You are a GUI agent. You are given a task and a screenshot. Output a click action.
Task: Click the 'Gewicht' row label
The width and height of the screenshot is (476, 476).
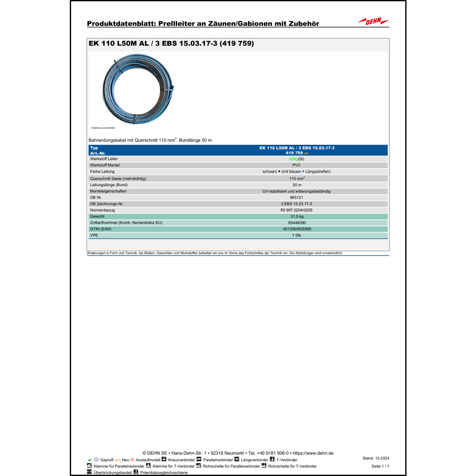coord(97,216)
